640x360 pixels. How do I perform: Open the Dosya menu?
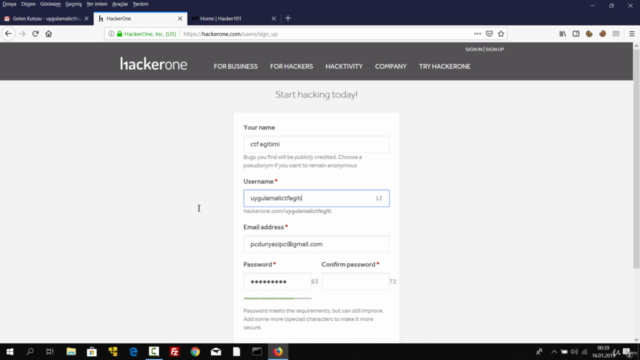pyautogui.click(x=9, y=4)
